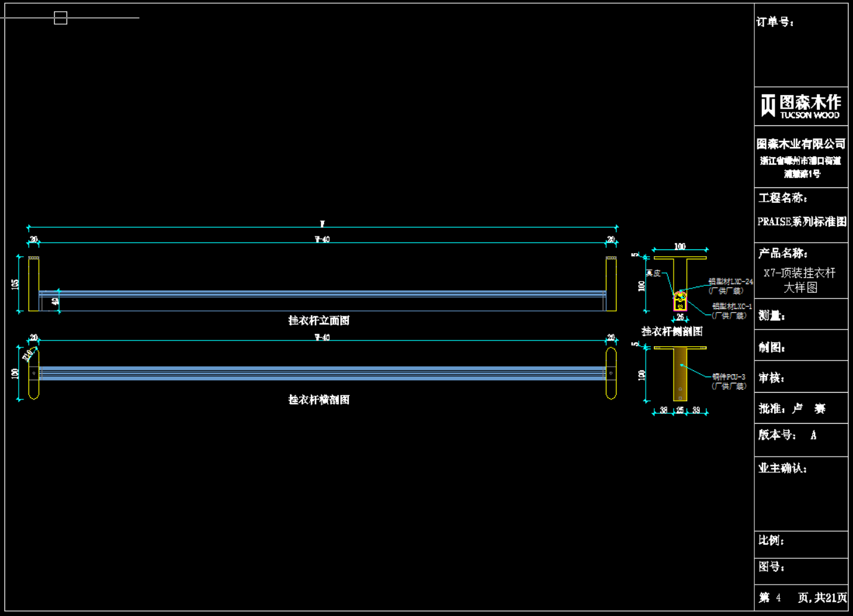Screen dimensions: 853x616
Task: Select the magenta aluminum profile cross-section
Action: tap(680, 301)
